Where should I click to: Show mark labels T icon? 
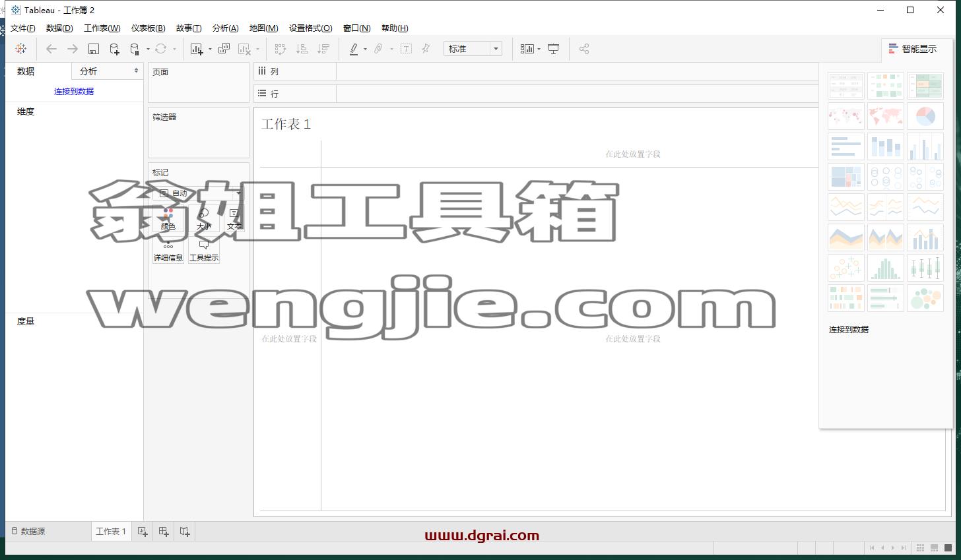(406, 49)
